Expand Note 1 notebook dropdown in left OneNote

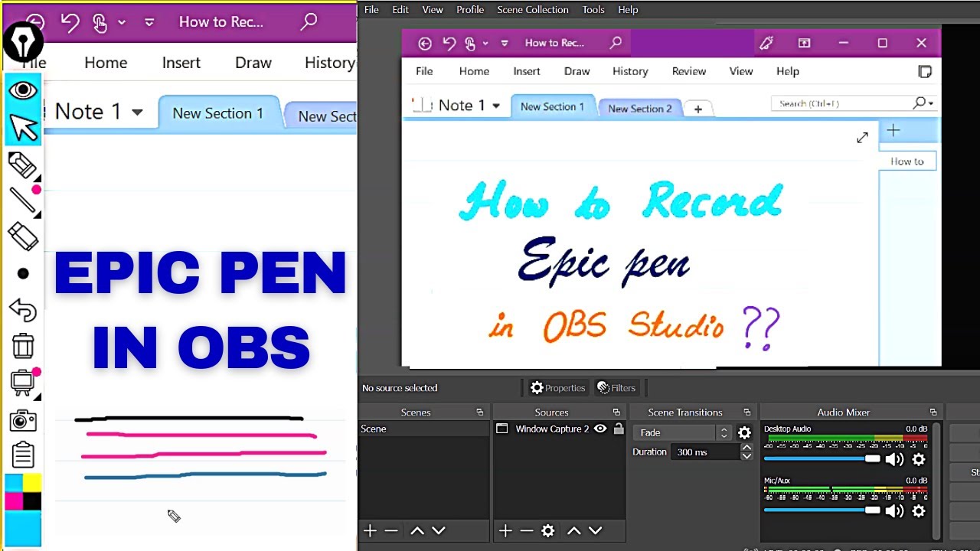[137, 112]
